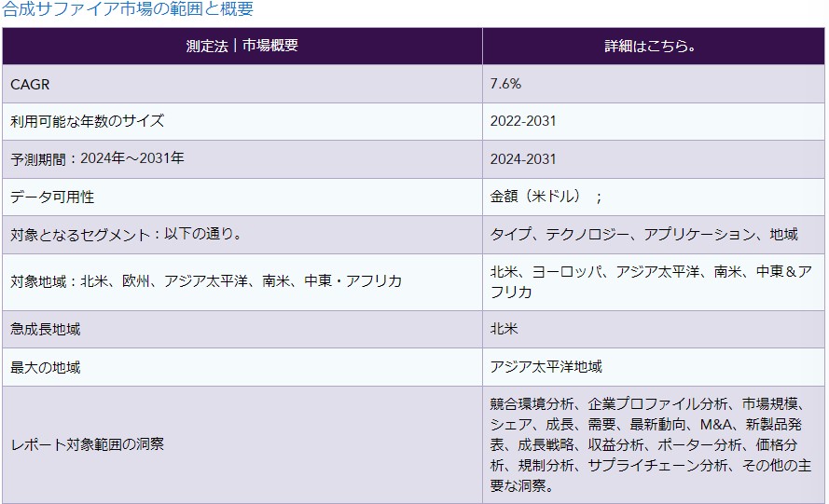Image resolution: width=829 pixels, height=504 pixels.
Task: Click the 利用可能な年数のサイズ cell
Action: (x=242, y=121)
